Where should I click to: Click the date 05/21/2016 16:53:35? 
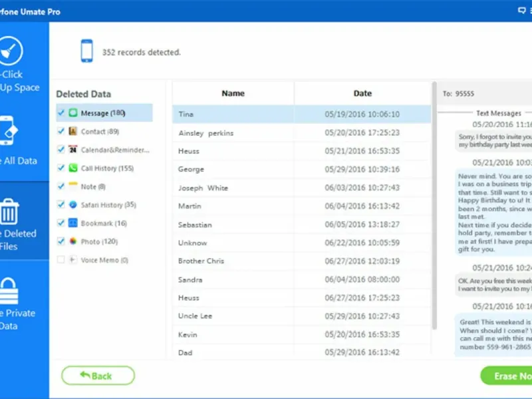362,151
